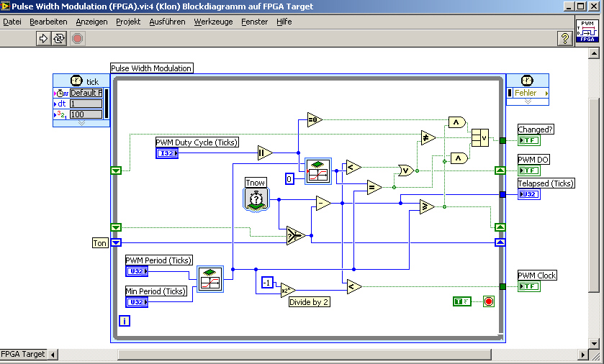
Task: Open the Fenster menu
Action: pos(255,22)
